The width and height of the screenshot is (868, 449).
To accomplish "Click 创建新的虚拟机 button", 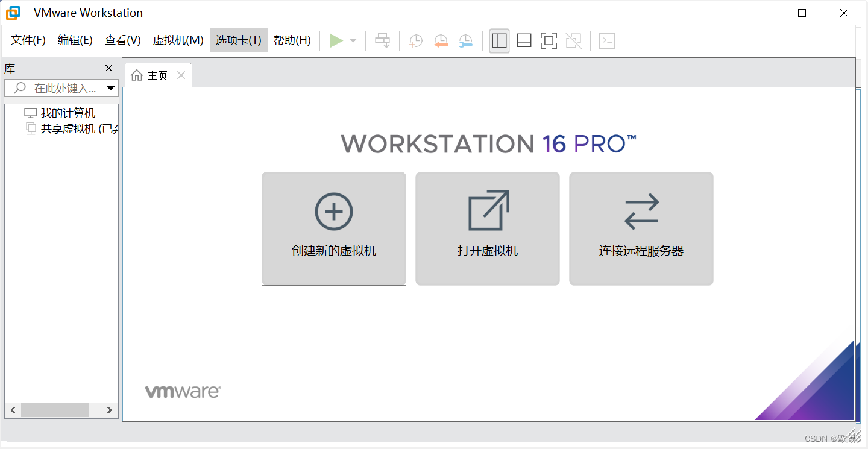I will coord(334,228).
